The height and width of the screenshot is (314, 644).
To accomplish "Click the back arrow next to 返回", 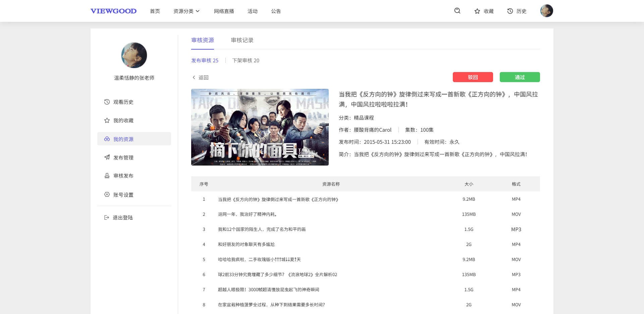I will coord(194,77).
